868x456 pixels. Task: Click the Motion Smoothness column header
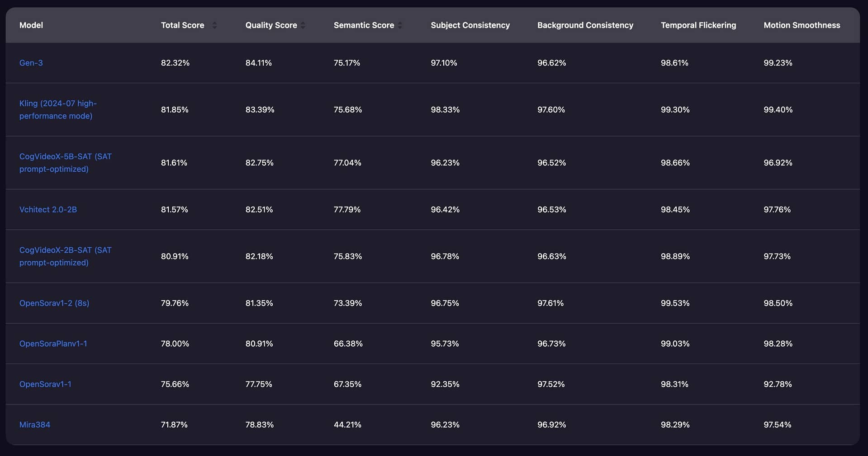802,25
